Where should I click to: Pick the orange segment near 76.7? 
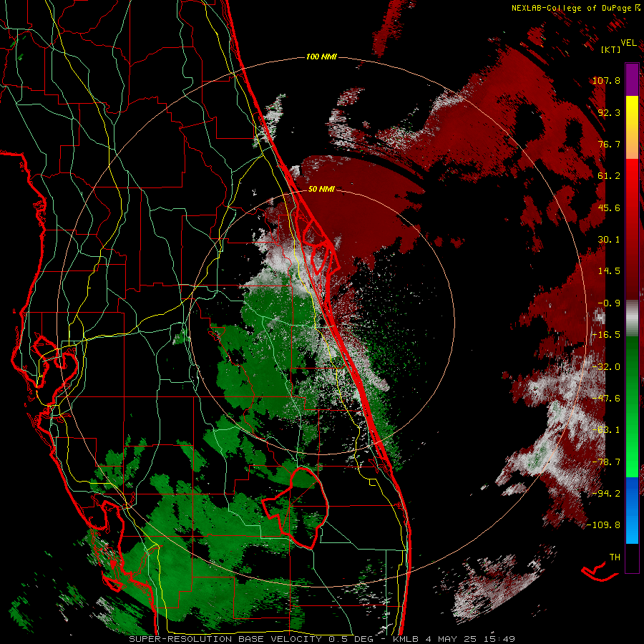632,144
